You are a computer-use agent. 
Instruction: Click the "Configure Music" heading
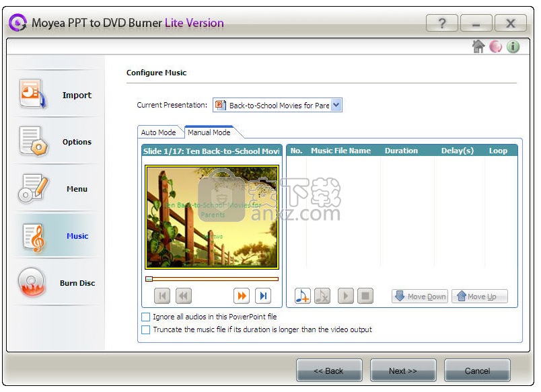tap(156, 73)
